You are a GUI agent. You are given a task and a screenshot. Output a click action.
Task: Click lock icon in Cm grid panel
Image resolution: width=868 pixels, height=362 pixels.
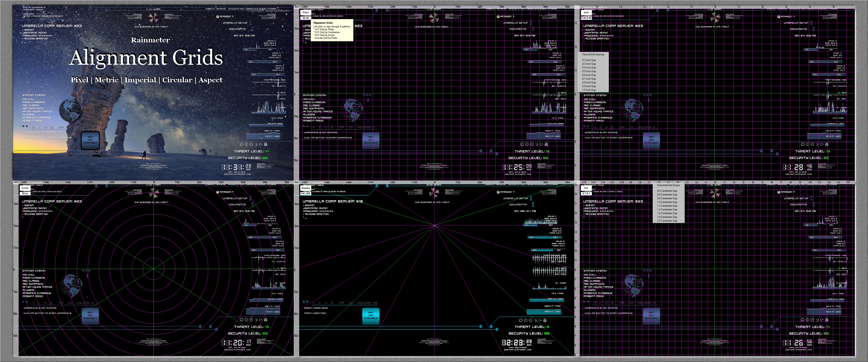[x=827, y=319]
